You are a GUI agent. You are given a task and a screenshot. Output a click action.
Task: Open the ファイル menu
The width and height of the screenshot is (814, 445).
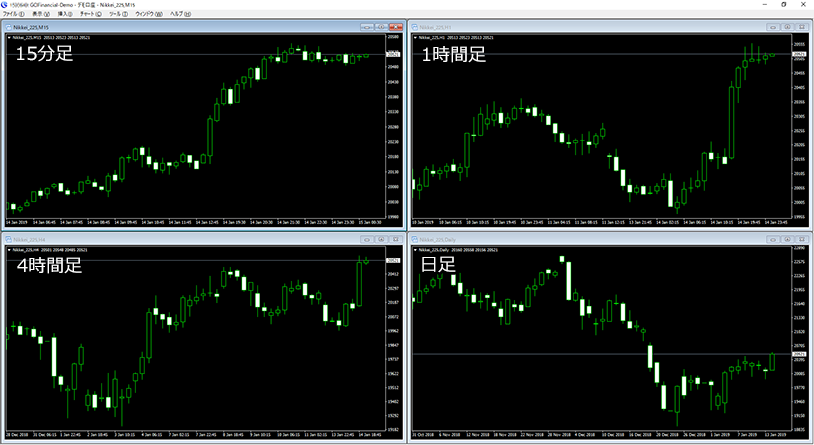14,14
